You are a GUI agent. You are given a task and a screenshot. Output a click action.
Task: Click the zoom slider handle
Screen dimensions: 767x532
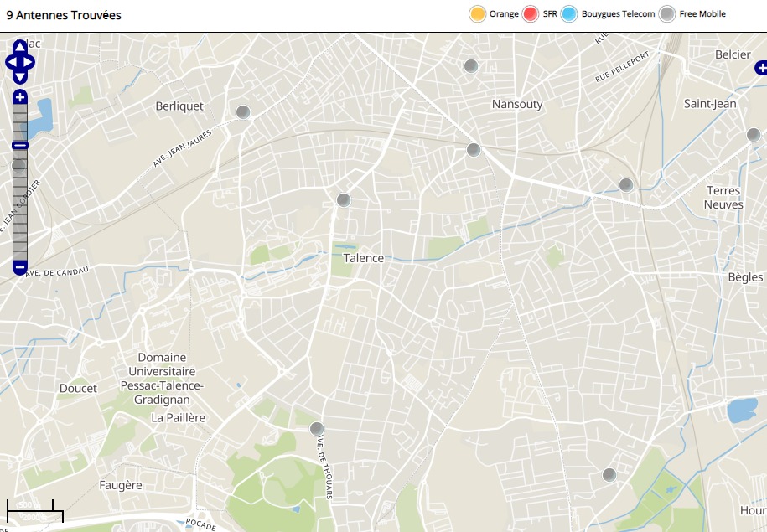tap(20, 146)
